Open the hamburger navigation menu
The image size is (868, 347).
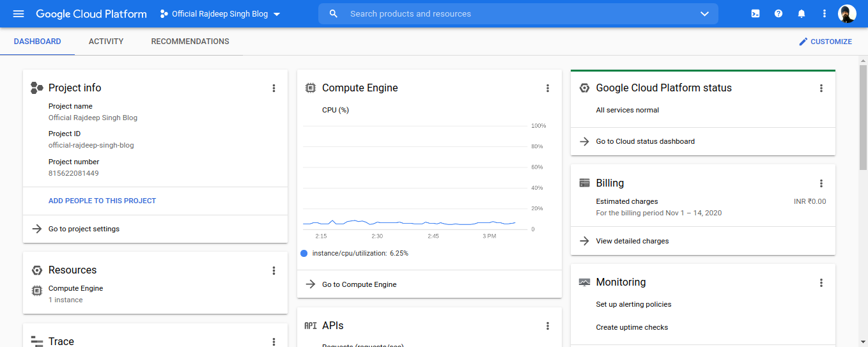pos(19,14)
